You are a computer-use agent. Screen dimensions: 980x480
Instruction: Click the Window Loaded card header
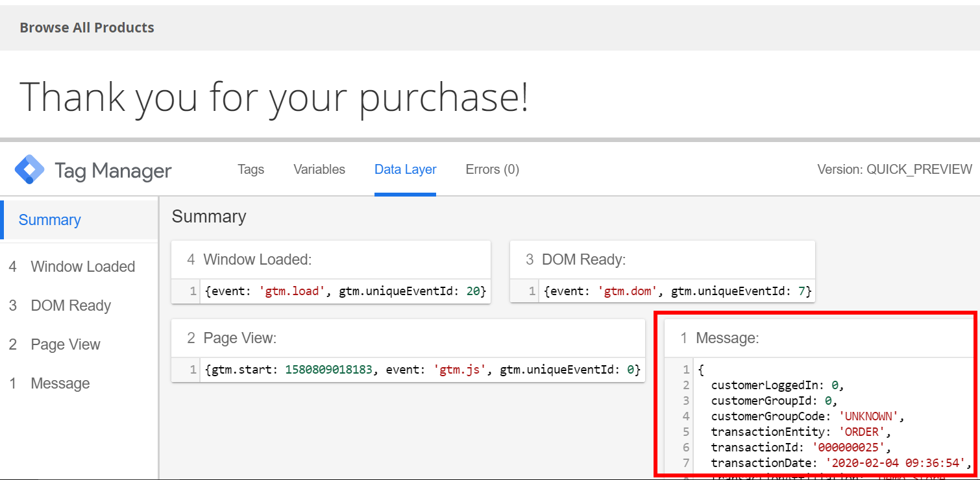[x=258, y=259]
